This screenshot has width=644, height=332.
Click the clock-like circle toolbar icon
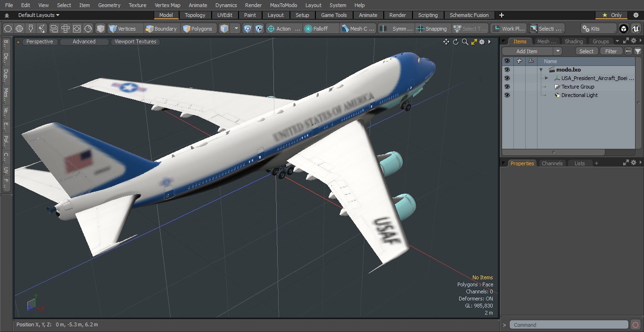click(88, 29)
